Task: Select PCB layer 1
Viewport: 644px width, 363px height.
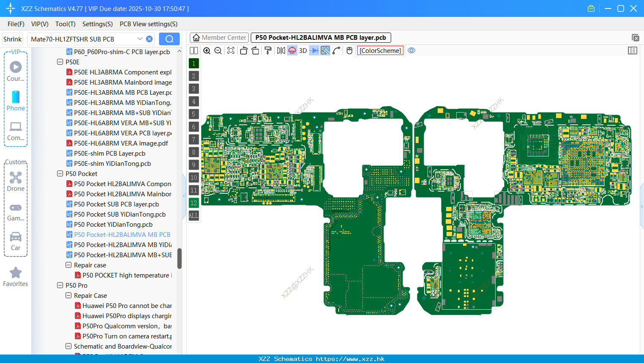Action: (194, 63)
